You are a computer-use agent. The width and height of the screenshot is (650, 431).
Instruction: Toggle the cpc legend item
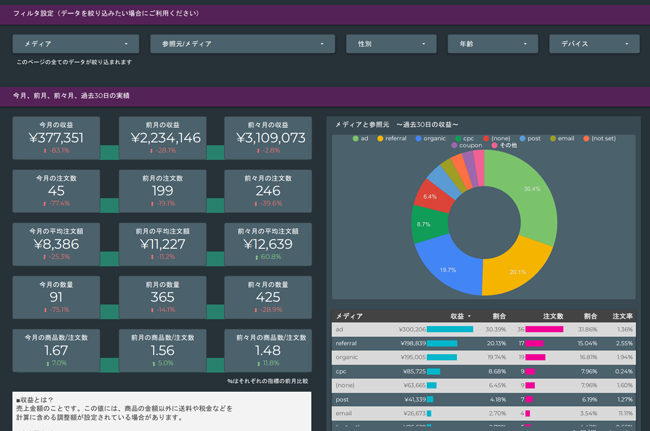point(465,138)
